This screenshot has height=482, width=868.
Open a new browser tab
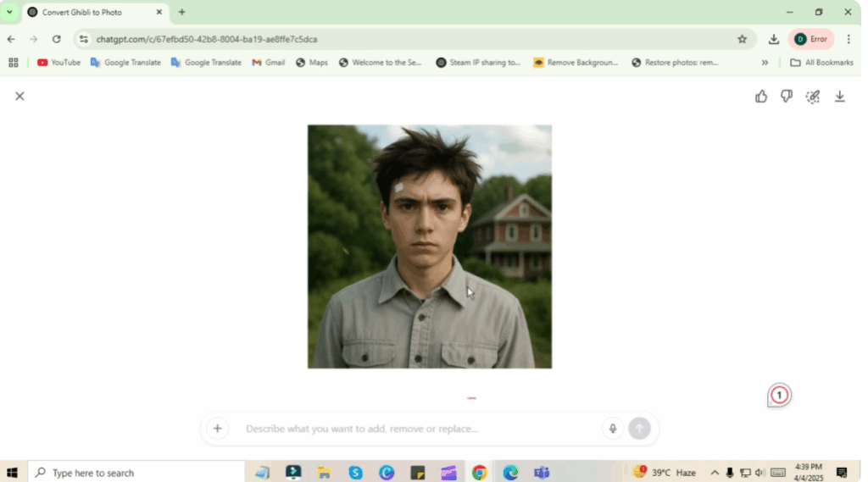pyautogui.click(x=181, y=12)
